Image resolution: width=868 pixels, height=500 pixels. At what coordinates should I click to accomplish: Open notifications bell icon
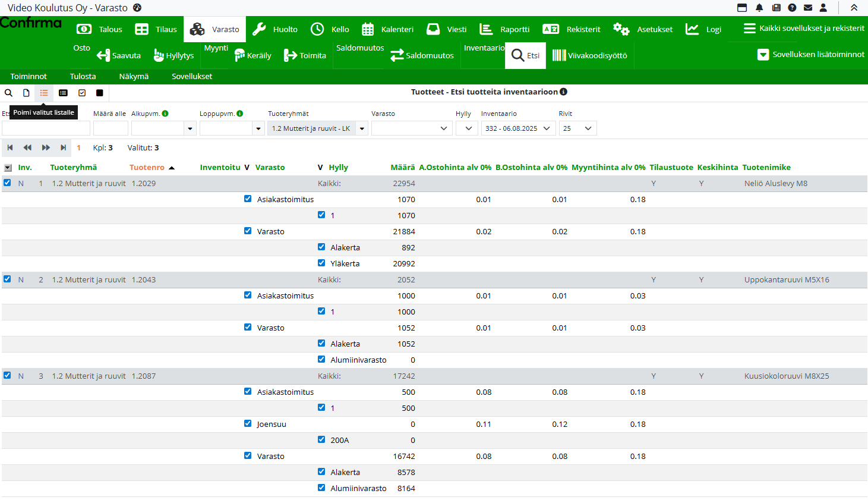point(759,8)
